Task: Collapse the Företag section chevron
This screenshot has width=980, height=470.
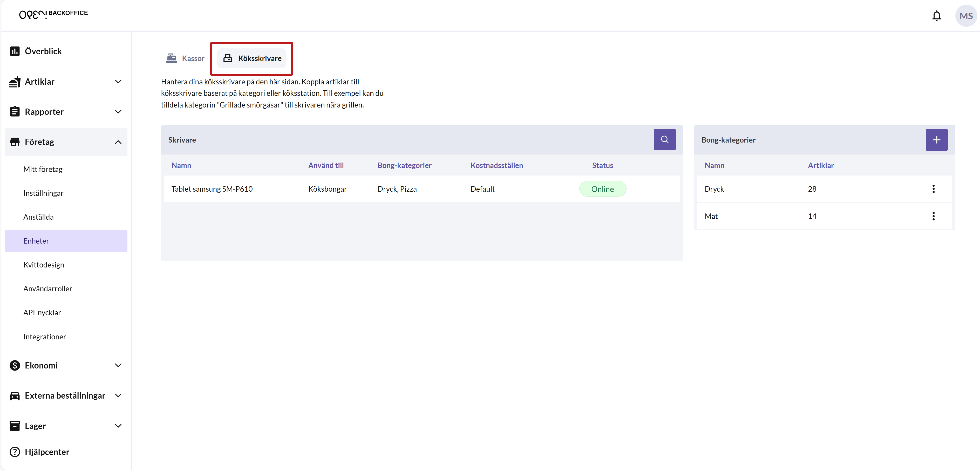Action: coord(118,142)
